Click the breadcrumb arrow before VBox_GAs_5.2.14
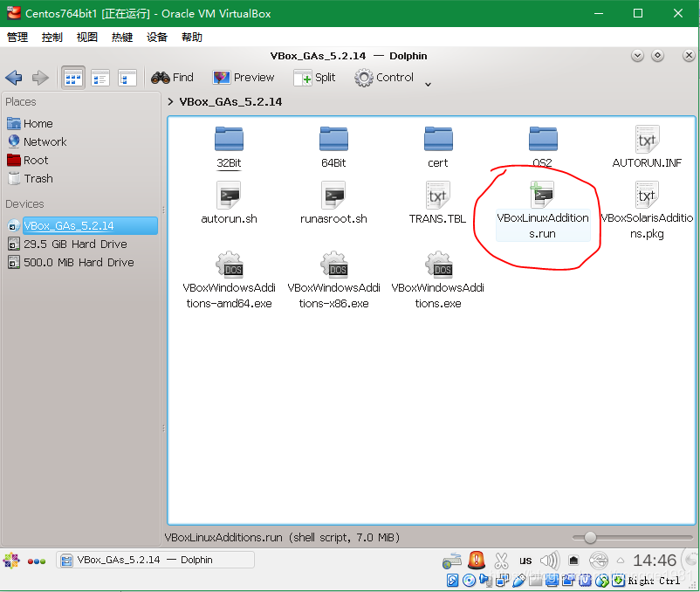 click(170, 102)
